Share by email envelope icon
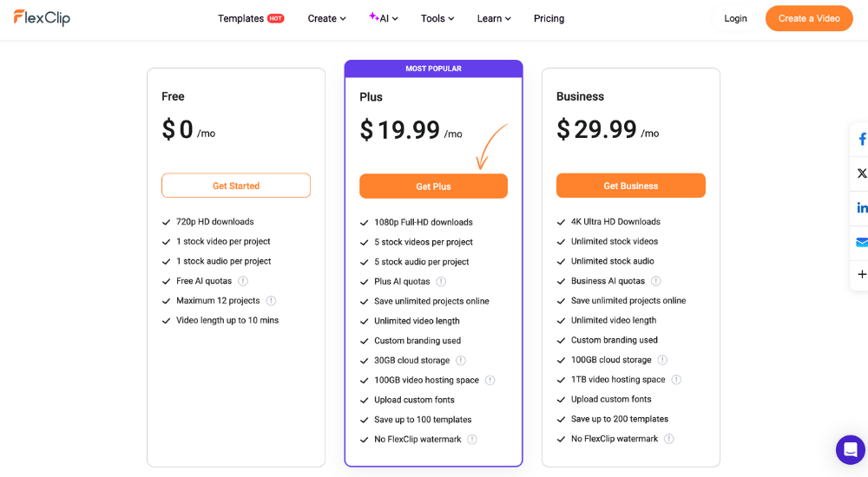 [x=862, y=242]
